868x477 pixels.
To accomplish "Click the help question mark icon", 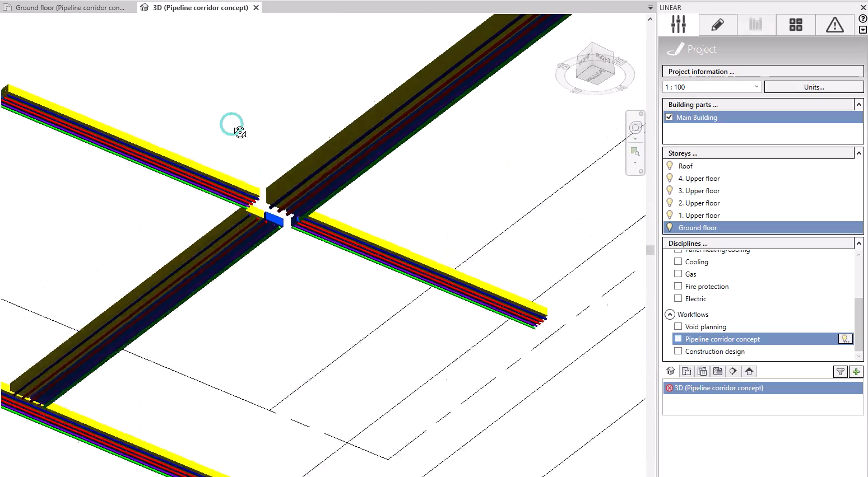I will [862, 18].
